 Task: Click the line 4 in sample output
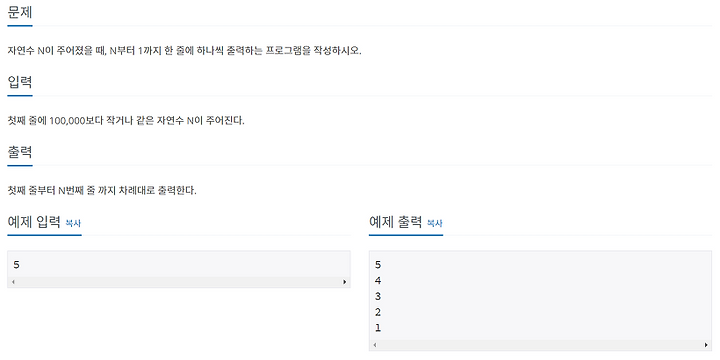coord(378,281)
